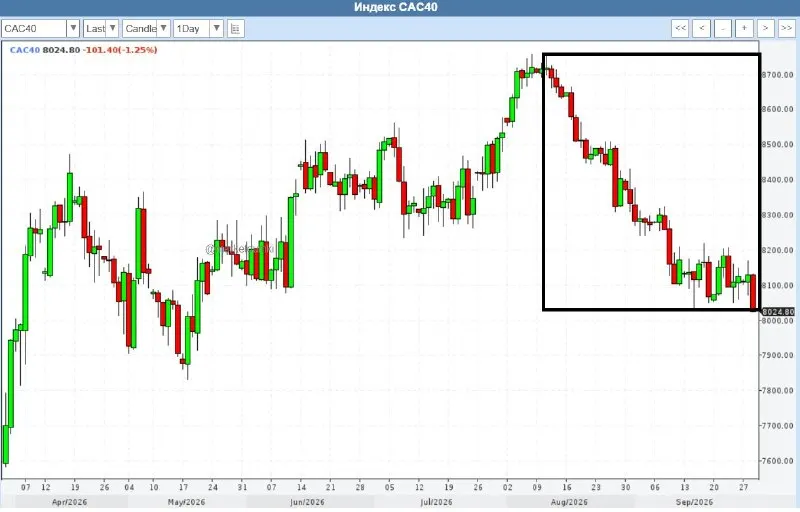Click the 17 date tick label
800x512 pixels.
(183, 488)
